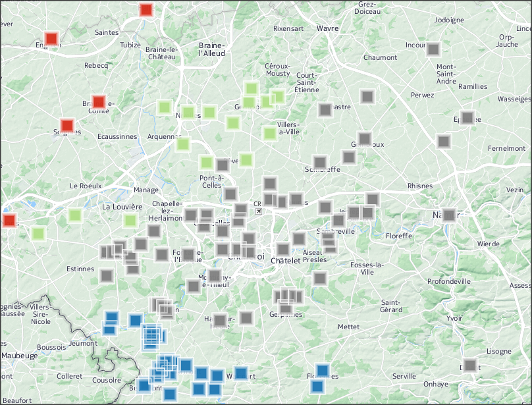Image resolution: width=532 pixels, height=405 pixels.
Task: Open the red marker at Soignies
Action: click(66, 125)
